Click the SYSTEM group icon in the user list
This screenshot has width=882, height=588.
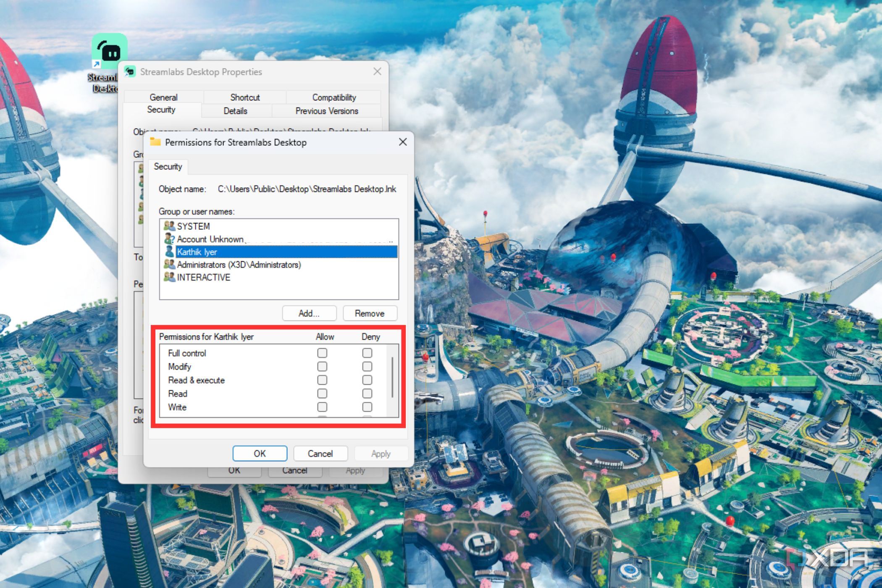point(169,226)
